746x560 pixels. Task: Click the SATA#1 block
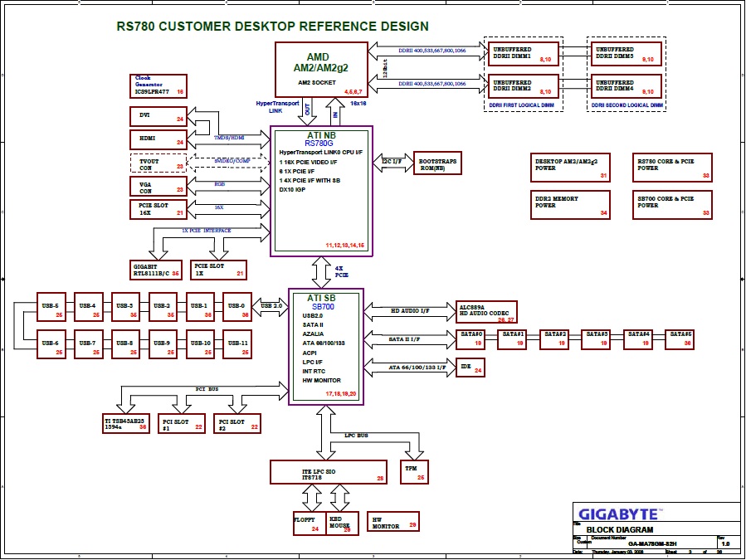pos(512,339)
